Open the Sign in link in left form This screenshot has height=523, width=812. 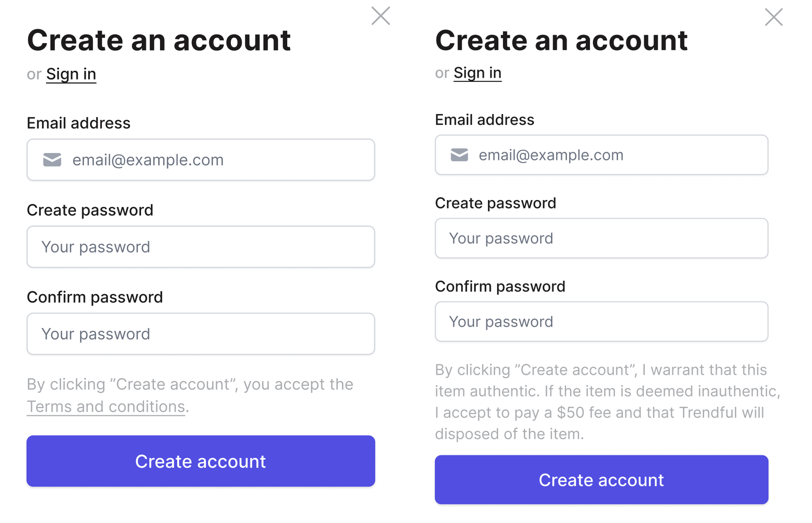[x=71, y=74]
